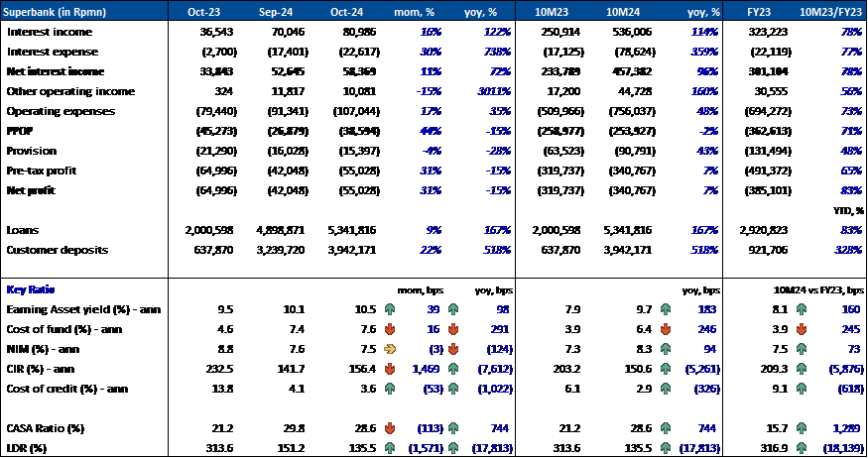Screen dimensions: 868x458
Task: Click red down arrow beside 245 in Cost of fund row
Action: 801,329
